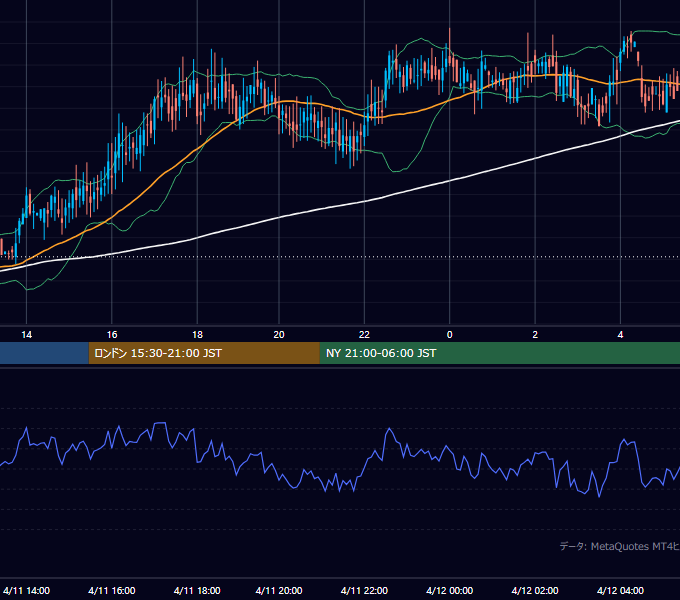Click the hour label 20 under the price chart
This screenshot has height=600, width=680.
click(279, 335)
